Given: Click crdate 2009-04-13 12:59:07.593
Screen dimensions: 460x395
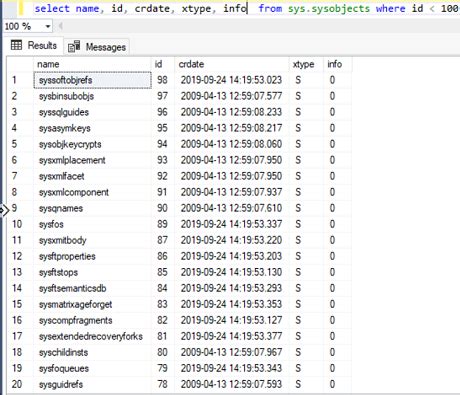Looking at the screenshot, I should pos(232,384).
